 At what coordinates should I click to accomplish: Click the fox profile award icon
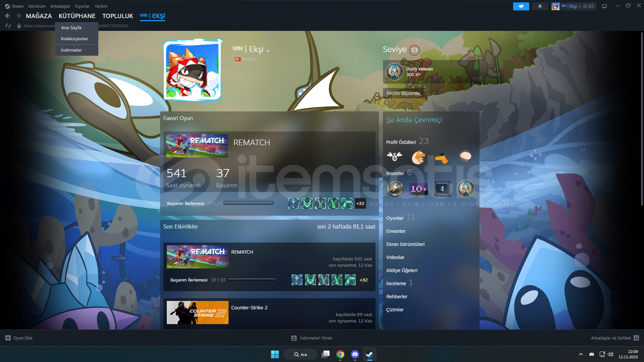[x=418, y=156]
